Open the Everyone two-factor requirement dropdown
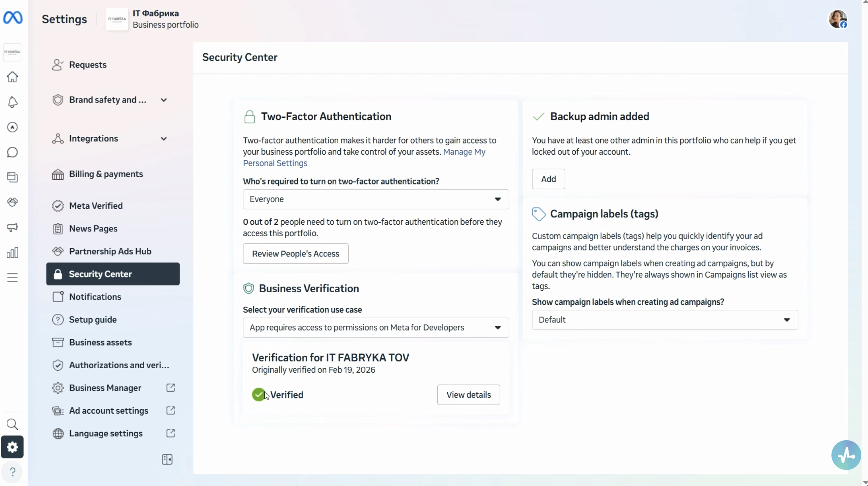 point(376,199)
